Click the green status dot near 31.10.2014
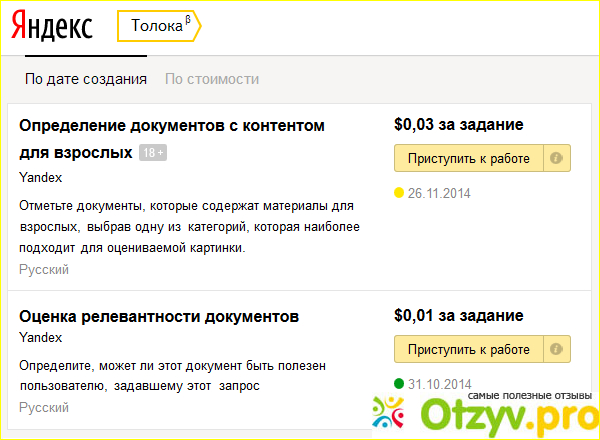600x440 pixels. pyautogui.click(x=399, y=383)
